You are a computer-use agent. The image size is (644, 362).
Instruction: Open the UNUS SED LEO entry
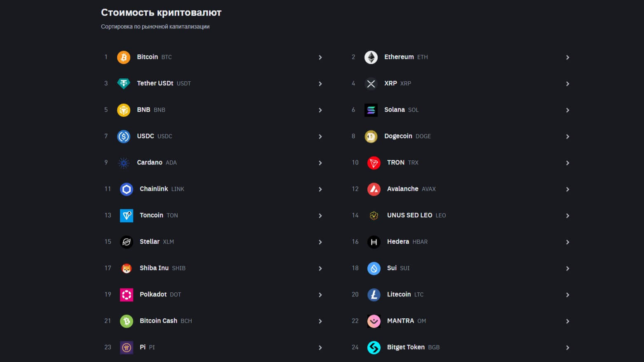click(x=409, y=215)
